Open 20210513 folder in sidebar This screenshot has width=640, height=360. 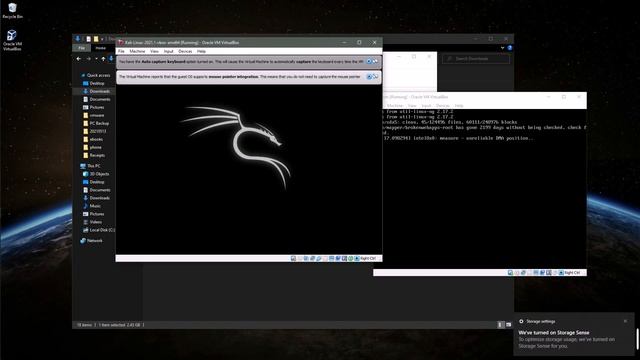coord(95,131)
